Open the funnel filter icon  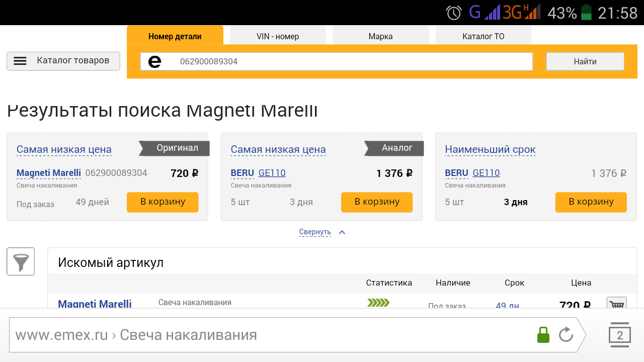pos(21,261)
